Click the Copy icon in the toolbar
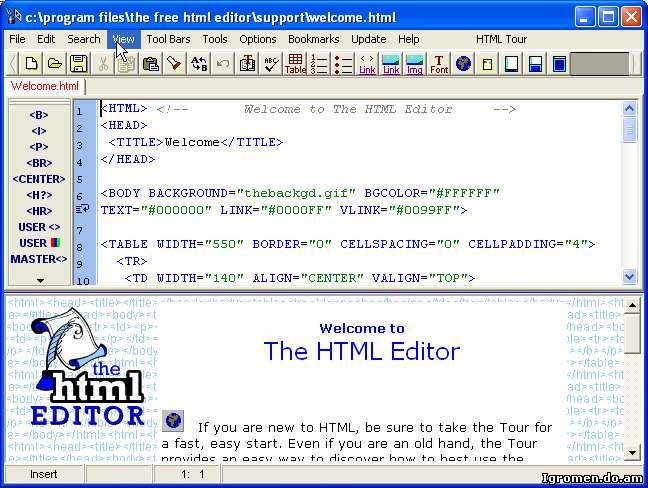The height and width of the screenshot is (488, 648). pos(127,64)
